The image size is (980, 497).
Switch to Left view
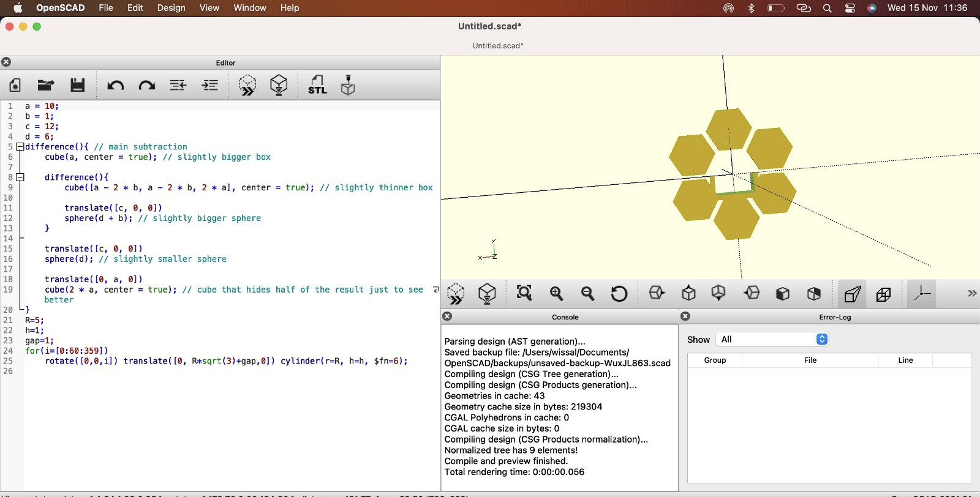[x=752, y=293]
